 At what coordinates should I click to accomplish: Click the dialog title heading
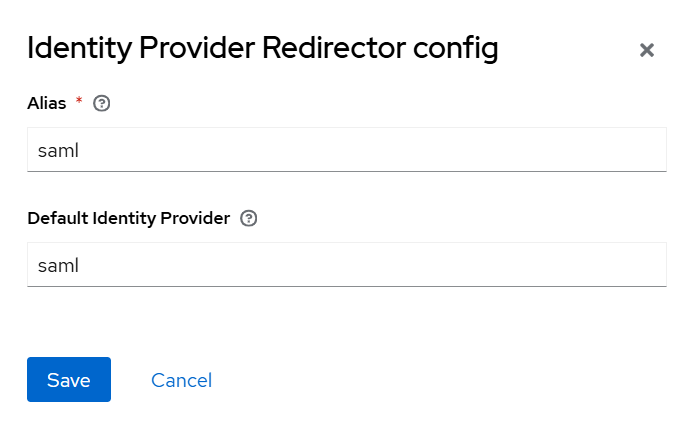coord(262,48)
